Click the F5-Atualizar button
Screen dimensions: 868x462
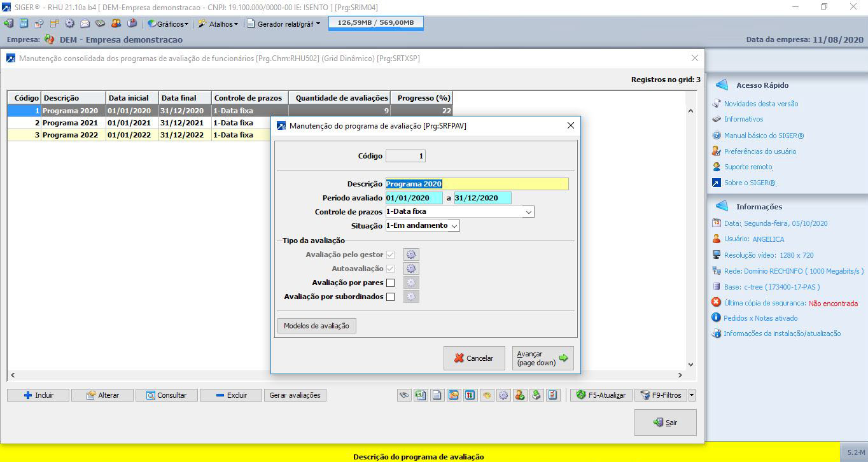tap(601, 395)
